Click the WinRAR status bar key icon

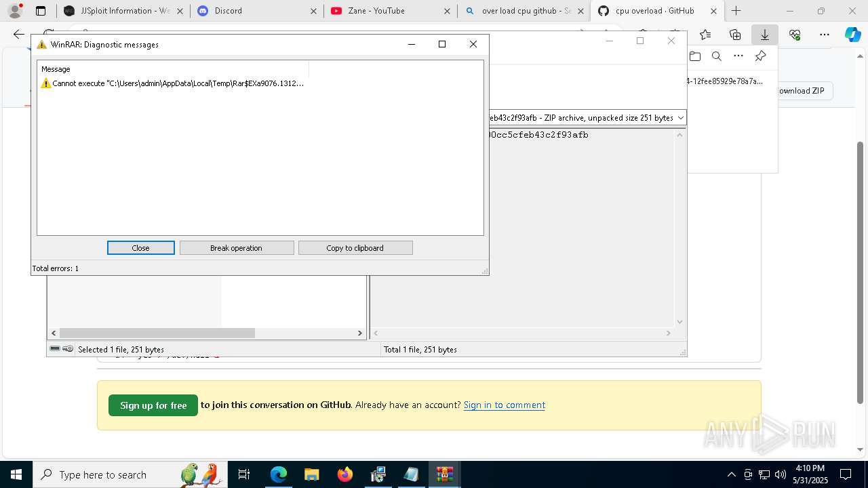[x=68, y=349]
